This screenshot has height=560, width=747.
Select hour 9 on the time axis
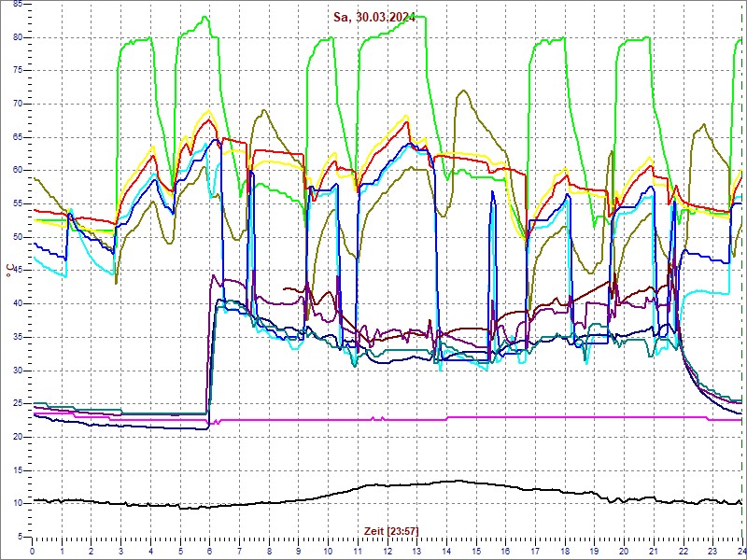(298, 550)
